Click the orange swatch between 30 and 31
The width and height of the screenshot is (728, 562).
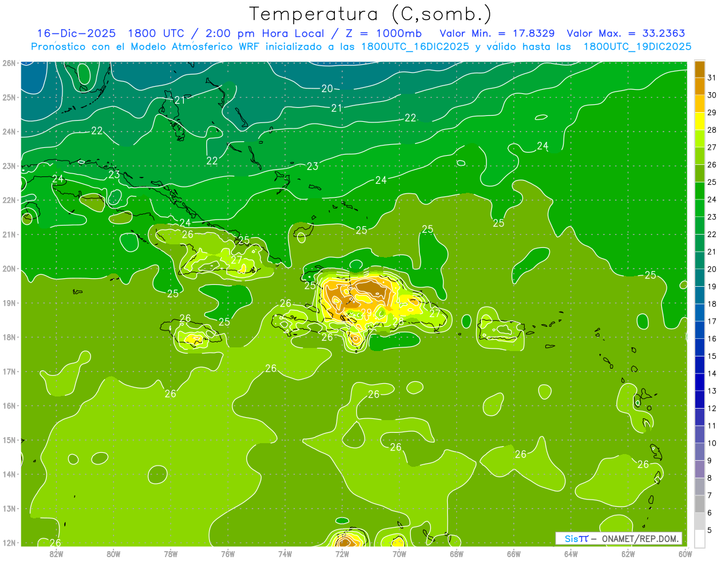pos(699,87)
